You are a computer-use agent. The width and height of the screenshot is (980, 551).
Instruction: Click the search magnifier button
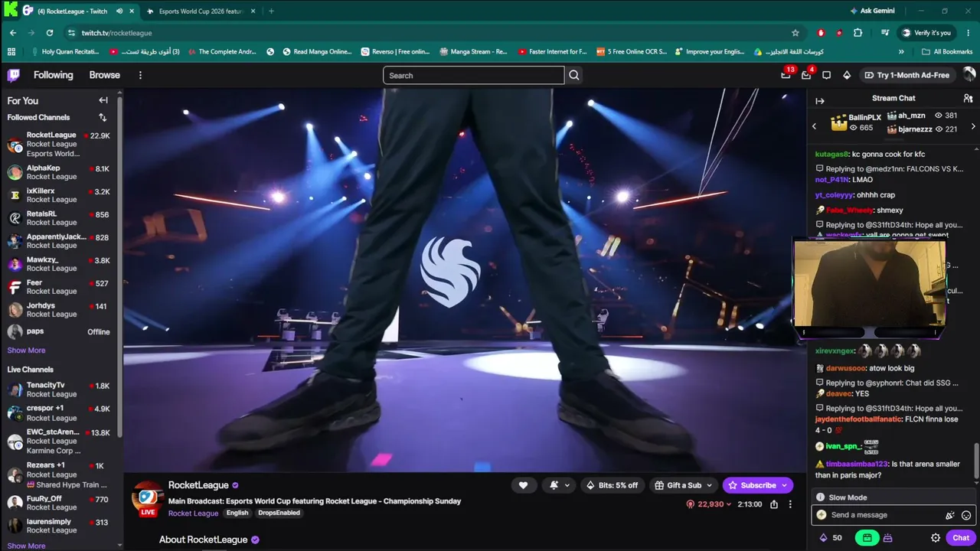tap(574, 75)
